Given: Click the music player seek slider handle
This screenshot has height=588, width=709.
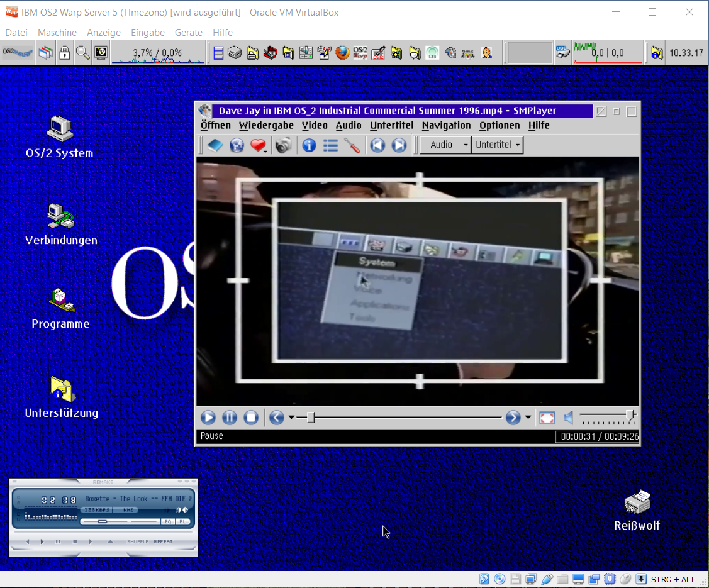Looking at the screenshot, I should [103, 521].
